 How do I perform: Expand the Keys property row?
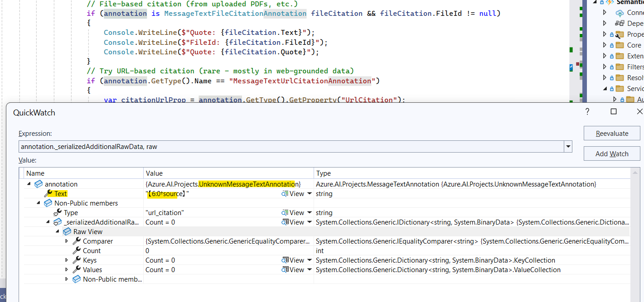67,260
